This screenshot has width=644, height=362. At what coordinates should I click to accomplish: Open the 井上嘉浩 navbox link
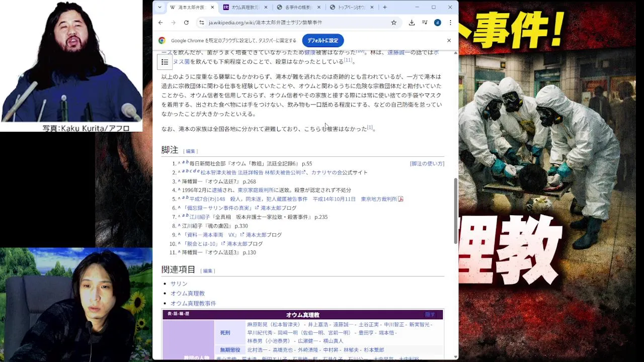pyautogui.click(x=318, y=325)
